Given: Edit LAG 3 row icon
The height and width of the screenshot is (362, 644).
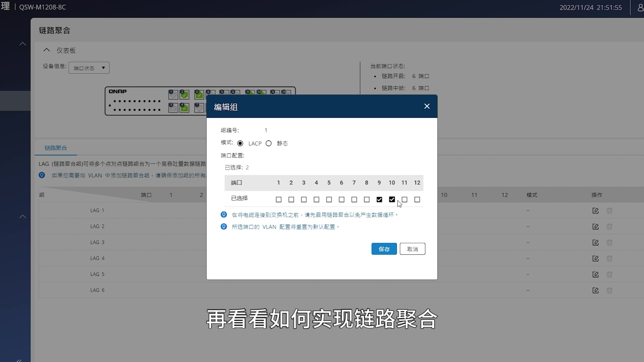Looking at the screenshot, I should [595, 242].
